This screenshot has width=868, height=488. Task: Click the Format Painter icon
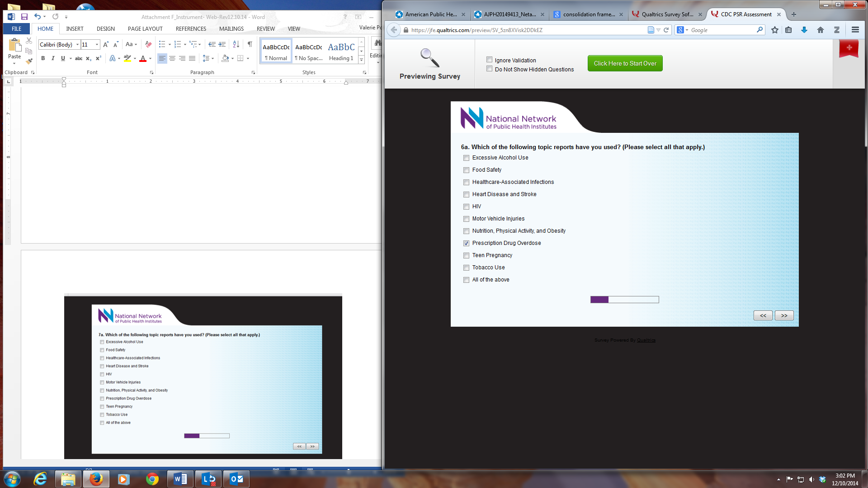(x=29, y=61)
